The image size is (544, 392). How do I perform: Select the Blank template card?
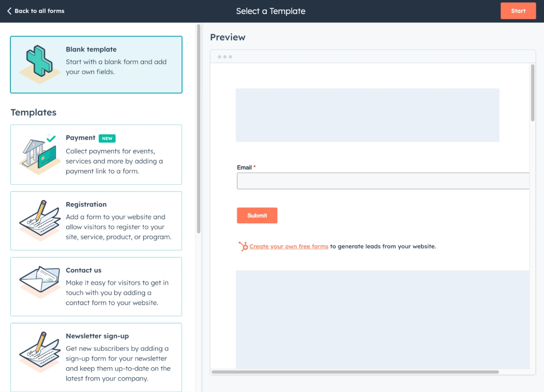click(96, 65)
